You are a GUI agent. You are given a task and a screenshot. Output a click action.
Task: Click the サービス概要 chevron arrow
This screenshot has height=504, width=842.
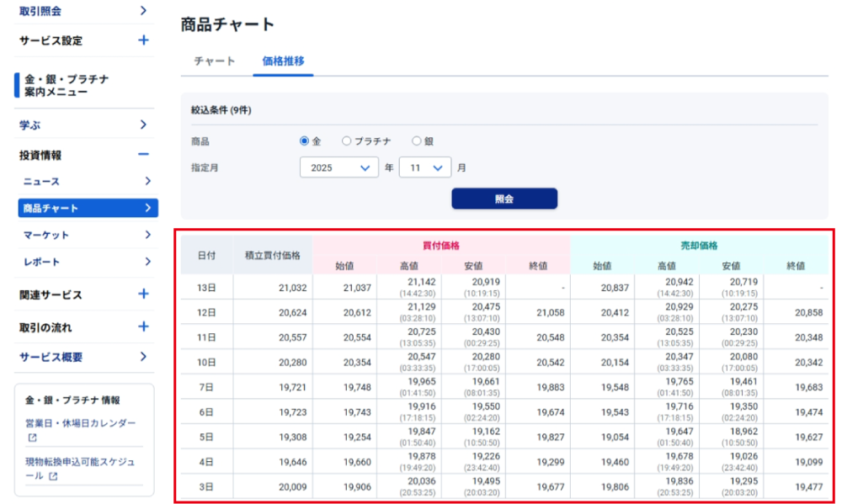pyautogui.click(x=143, y=357)
